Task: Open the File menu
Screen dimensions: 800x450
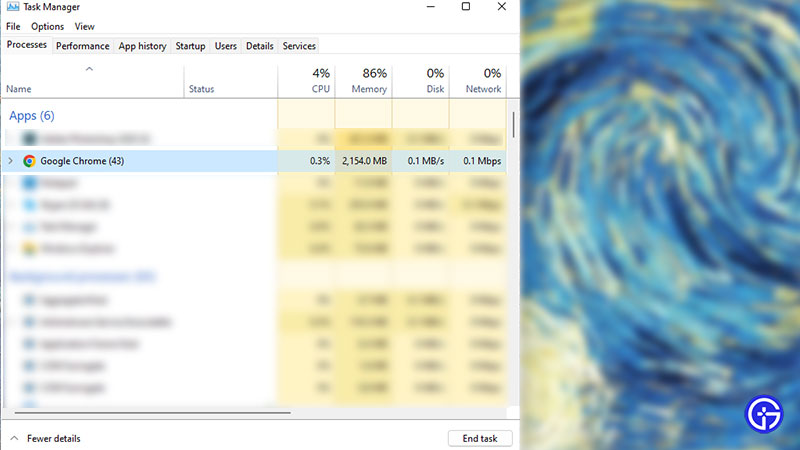Action: (x=13, y=27)
